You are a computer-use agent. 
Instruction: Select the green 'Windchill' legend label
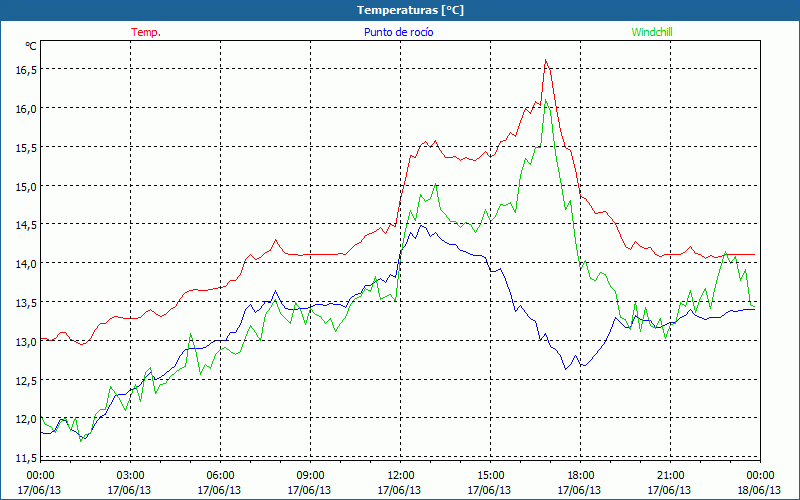[x=652, y=32]
